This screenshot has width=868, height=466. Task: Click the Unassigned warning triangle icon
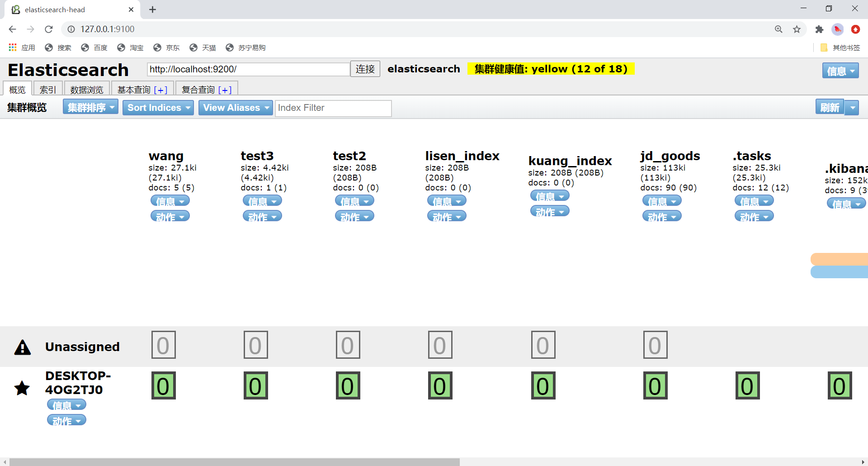pos(23,347)
